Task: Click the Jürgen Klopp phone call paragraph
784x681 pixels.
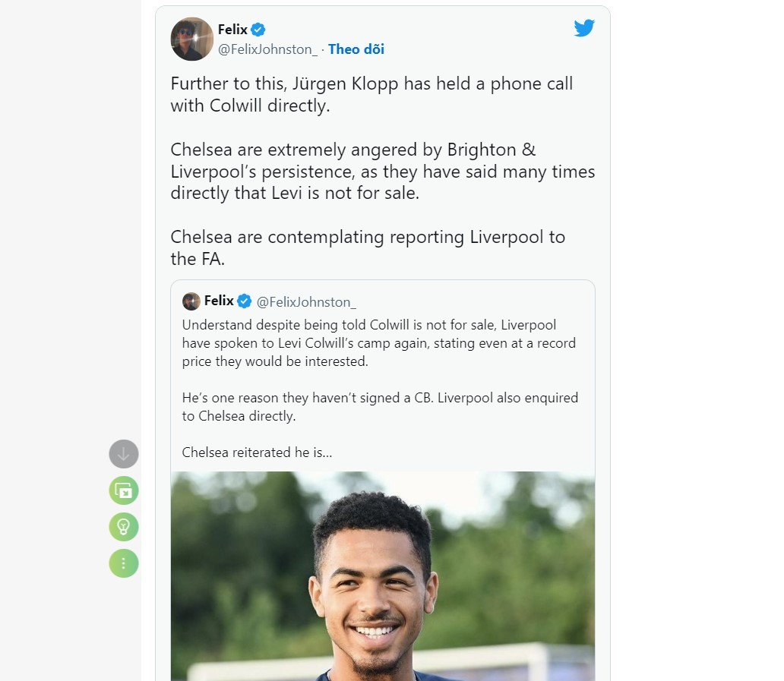Action: (x=371, y=94)
